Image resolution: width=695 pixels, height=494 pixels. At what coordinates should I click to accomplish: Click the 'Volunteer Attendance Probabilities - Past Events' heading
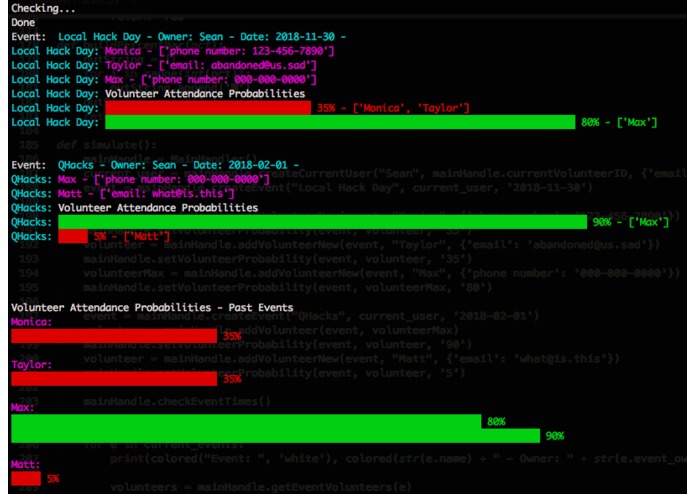(152, 307)
